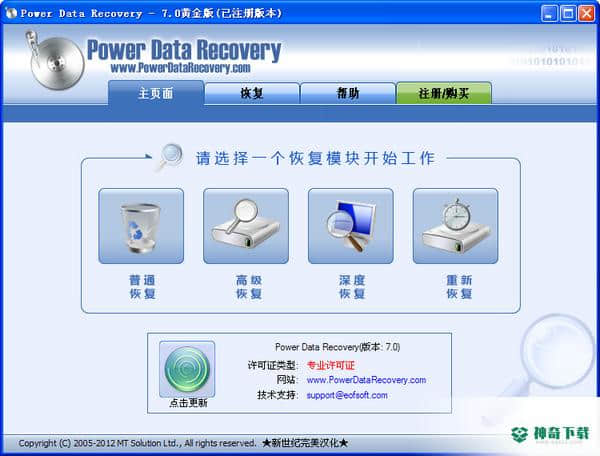
Task: Switch to the 主页面 tab
Action: point(156,93)
